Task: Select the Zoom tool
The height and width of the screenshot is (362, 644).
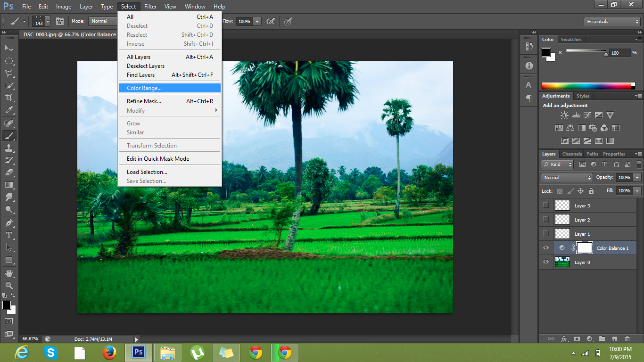Action: 9,286
